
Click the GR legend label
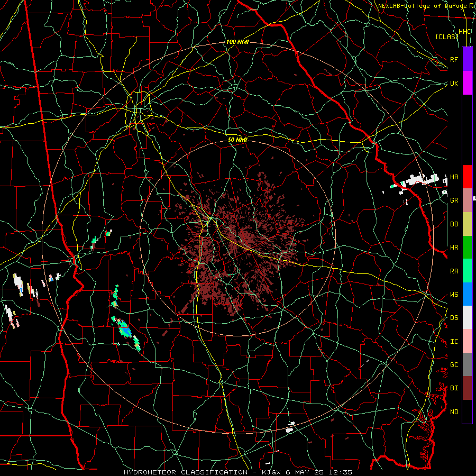pyautogui.click(x=454, y=200)
